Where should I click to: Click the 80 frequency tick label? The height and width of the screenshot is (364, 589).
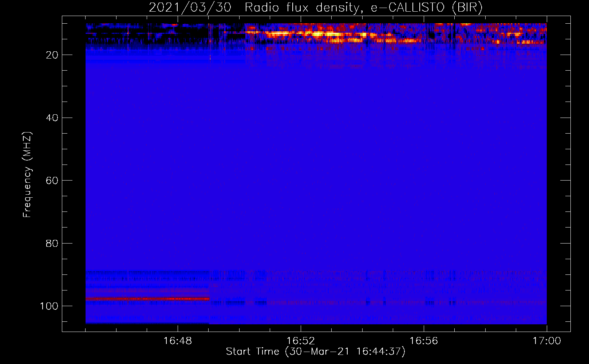[52, 243]
